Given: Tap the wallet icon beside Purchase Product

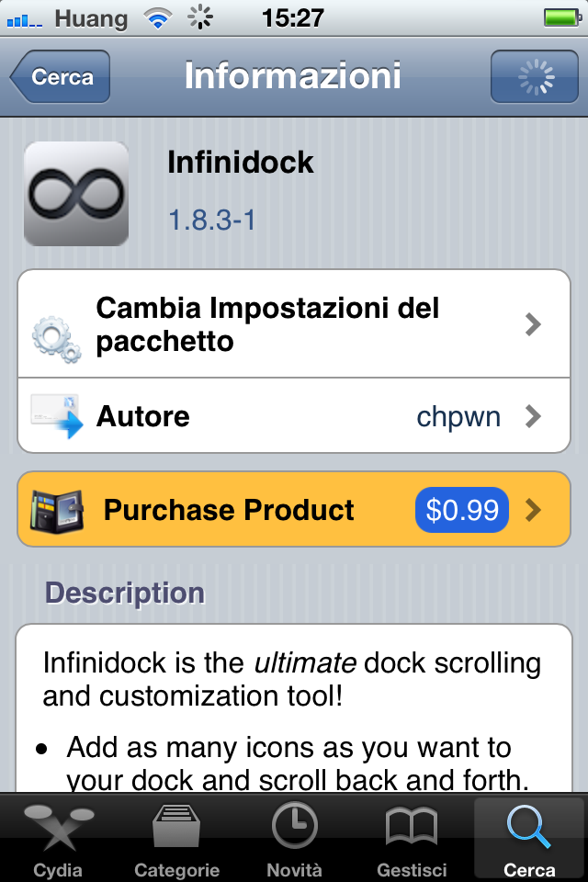Looking at the screenshot, I should tap(57, 509).
